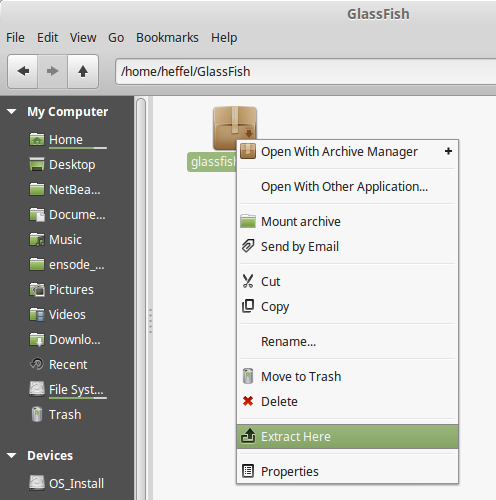Click the forward navigation arrow
This screenshot has width=496, height=500.
53,71
